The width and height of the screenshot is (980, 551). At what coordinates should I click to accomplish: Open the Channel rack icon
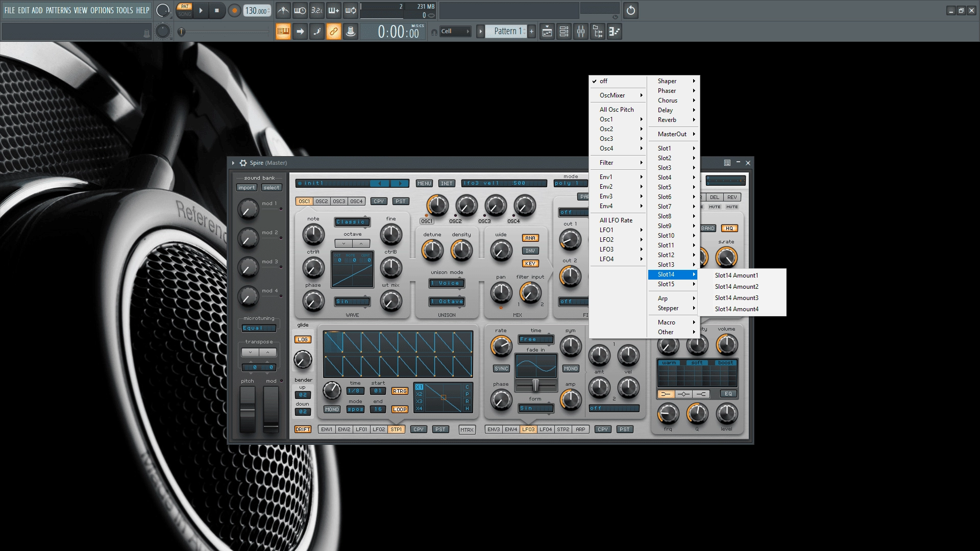pos(564,32)
